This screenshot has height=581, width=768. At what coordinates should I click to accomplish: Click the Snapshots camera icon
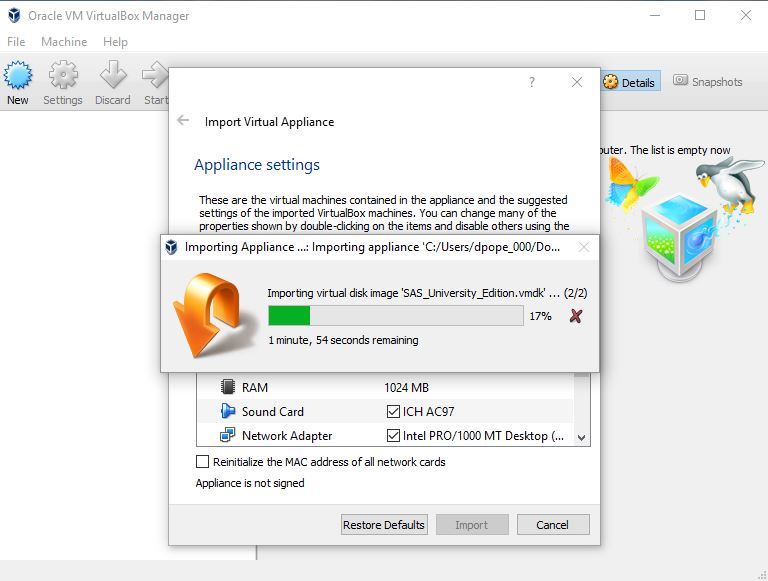(x=680, y=80)
